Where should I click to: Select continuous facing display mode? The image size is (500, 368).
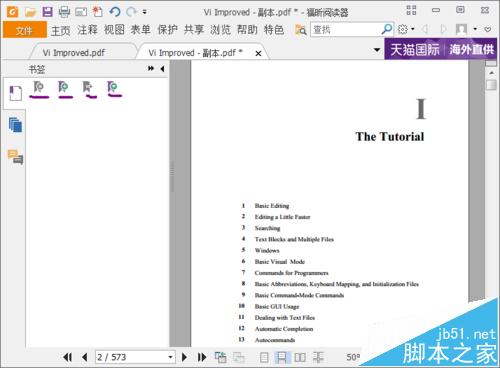(318, 357)
